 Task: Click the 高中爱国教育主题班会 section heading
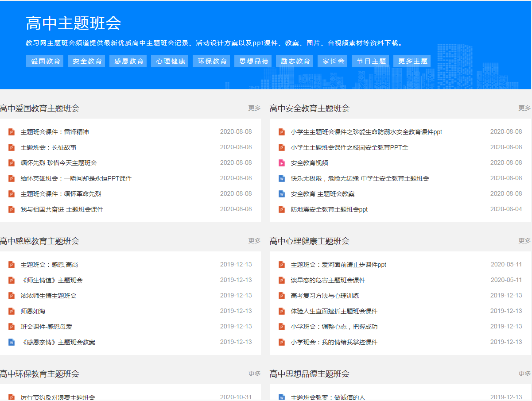[x=40, y=108]
